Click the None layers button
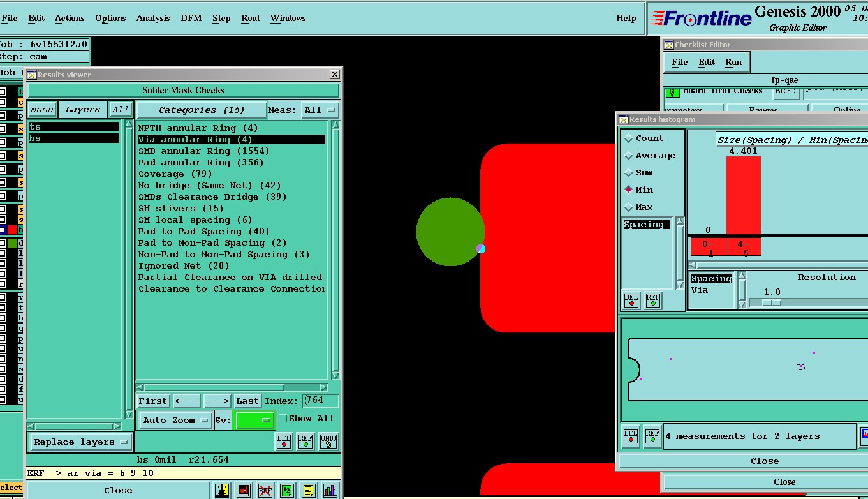The height and width of the screenshot is (499, 868). tap(42, 110)
